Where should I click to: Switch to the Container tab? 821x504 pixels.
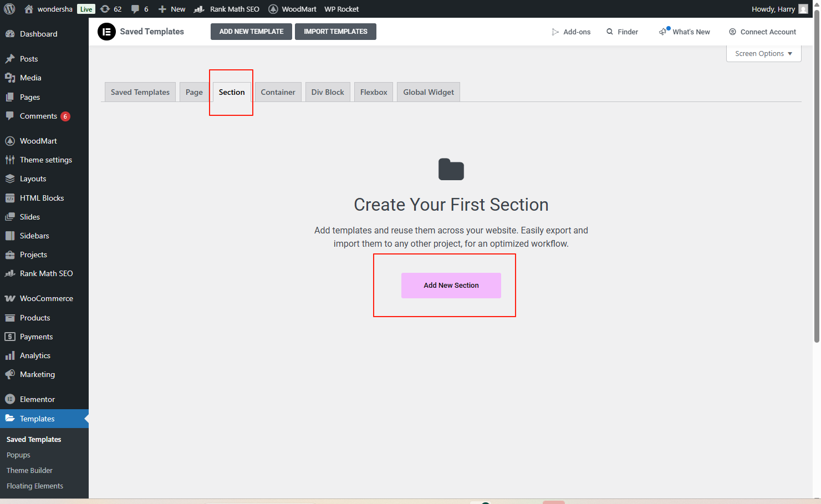(x=278, y=92)
